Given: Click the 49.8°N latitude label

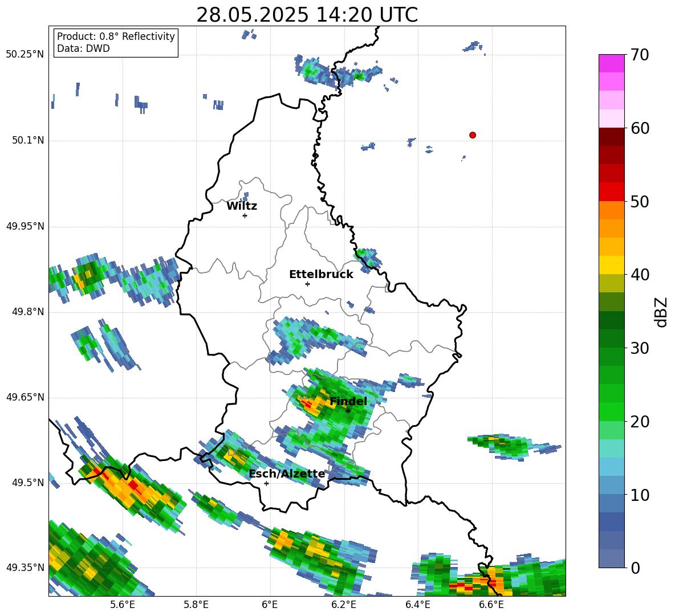Looking at the screenshot, I should 28,312.
